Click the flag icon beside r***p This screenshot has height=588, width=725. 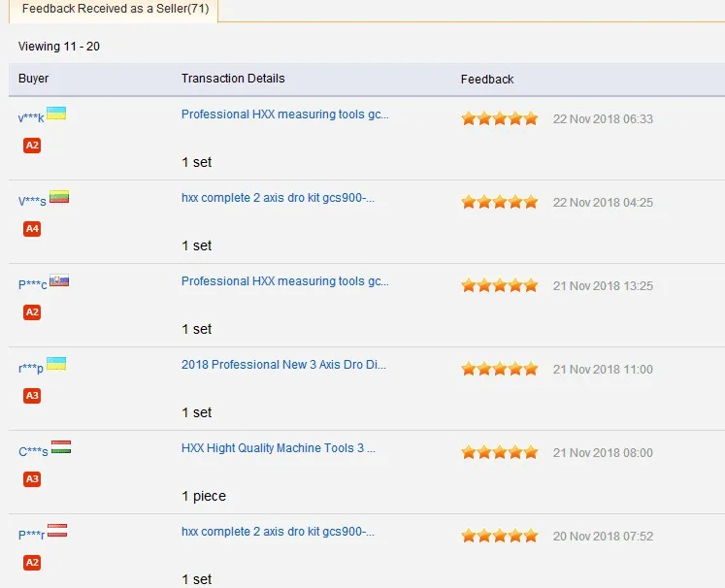[56, 363]
